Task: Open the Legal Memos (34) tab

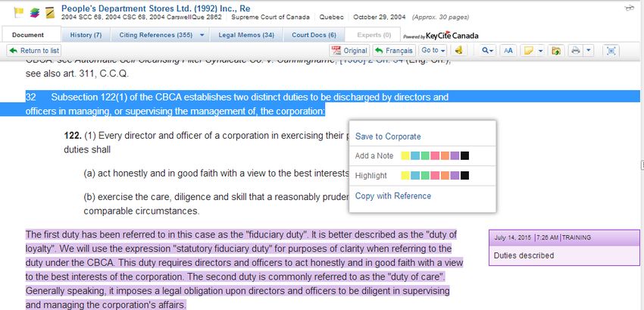Action: click(246, 35)
